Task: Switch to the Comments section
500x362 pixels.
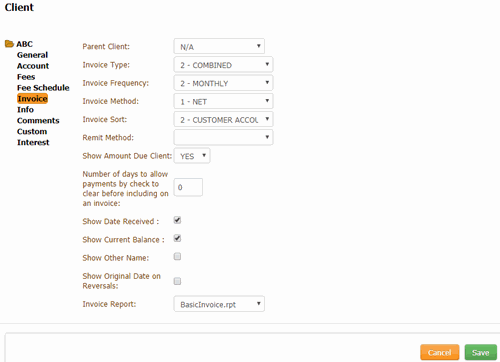Action: tap(38, 121)
